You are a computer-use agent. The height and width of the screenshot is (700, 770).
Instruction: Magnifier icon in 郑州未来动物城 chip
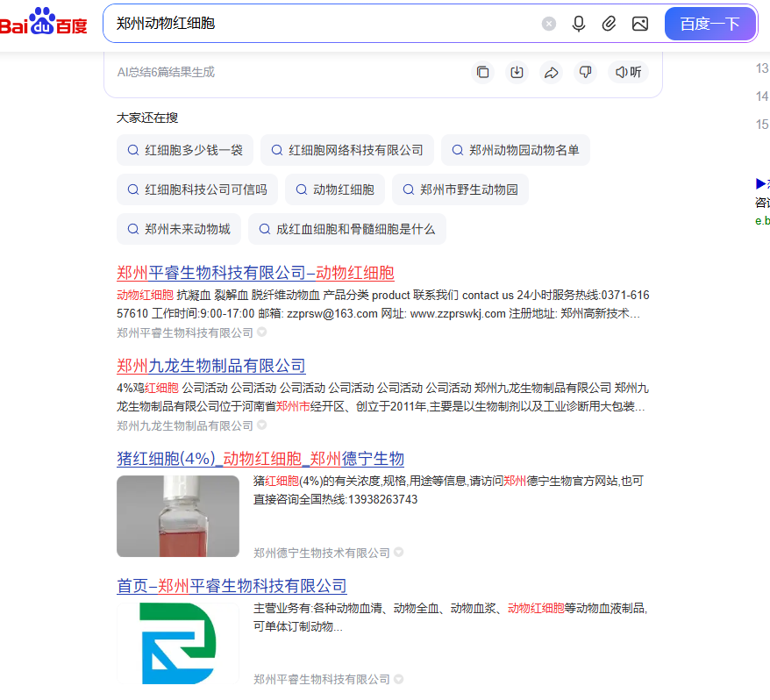[x=133, y=228]
